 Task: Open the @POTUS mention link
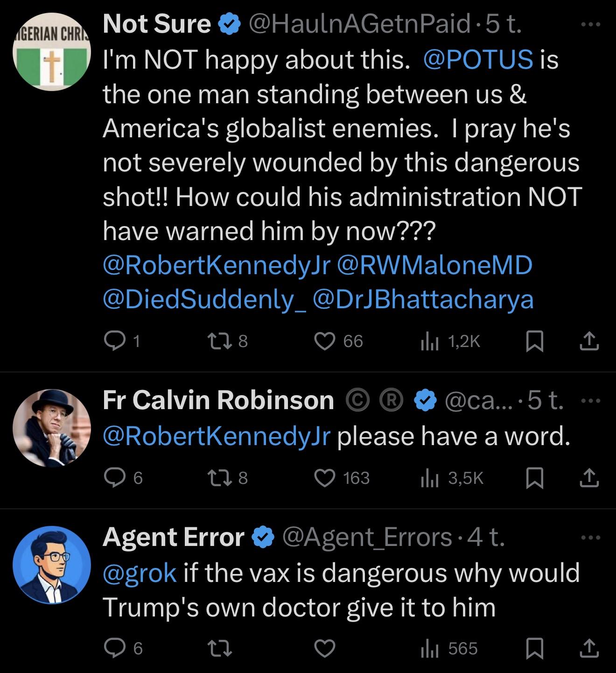click(477, 59)
